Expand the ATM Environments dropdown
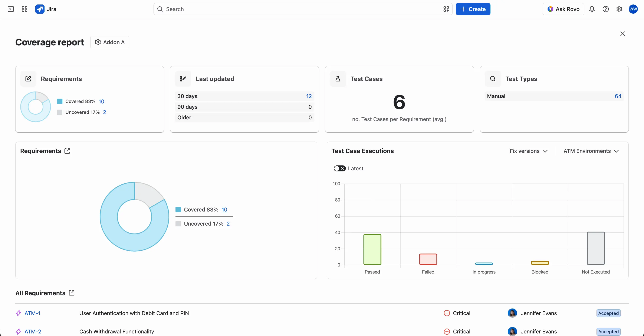 point(591,151)
